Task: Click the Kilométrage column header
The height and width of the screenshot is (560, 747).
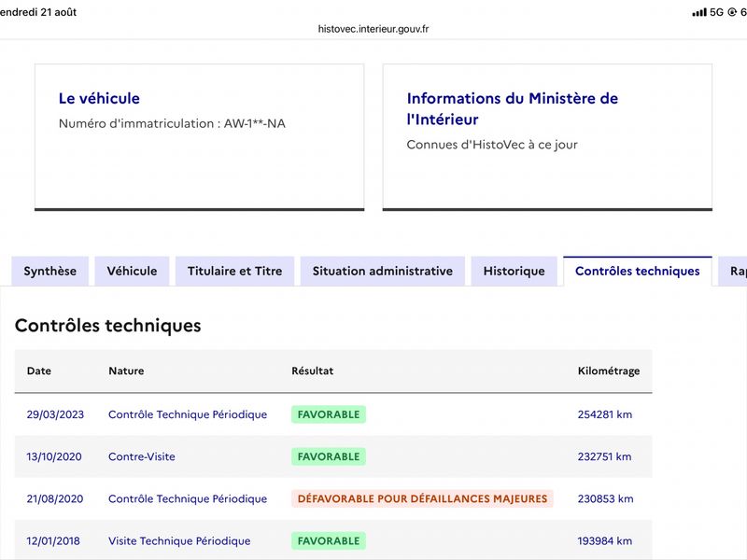Action: pyautogui.click(x=609, y=371)
